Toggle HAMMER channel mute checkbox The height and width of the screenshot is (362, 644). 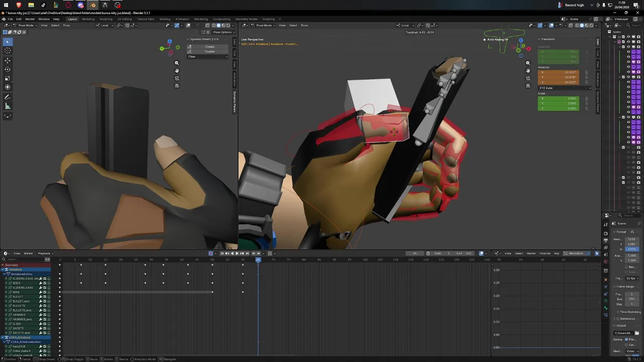click(45, 315)
